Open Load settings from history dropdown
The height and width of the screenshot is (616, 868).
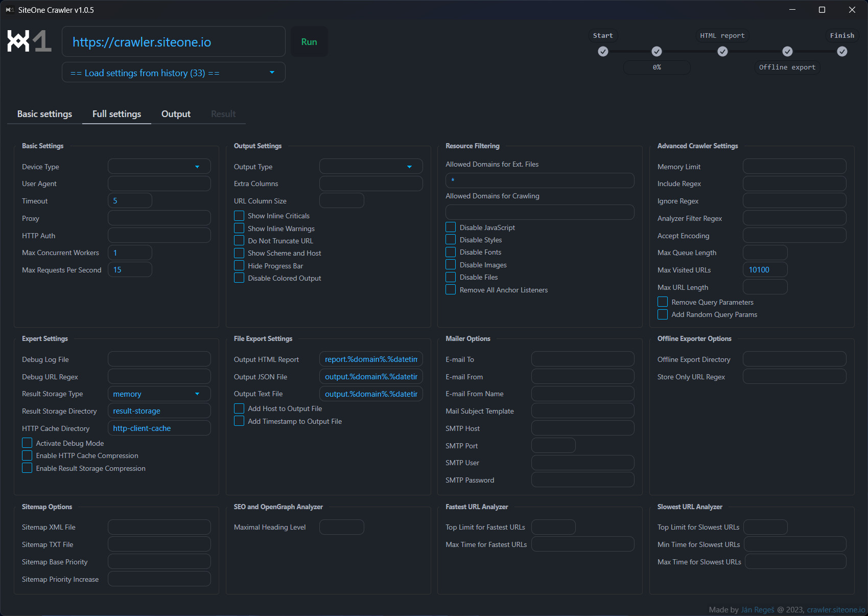174,73
